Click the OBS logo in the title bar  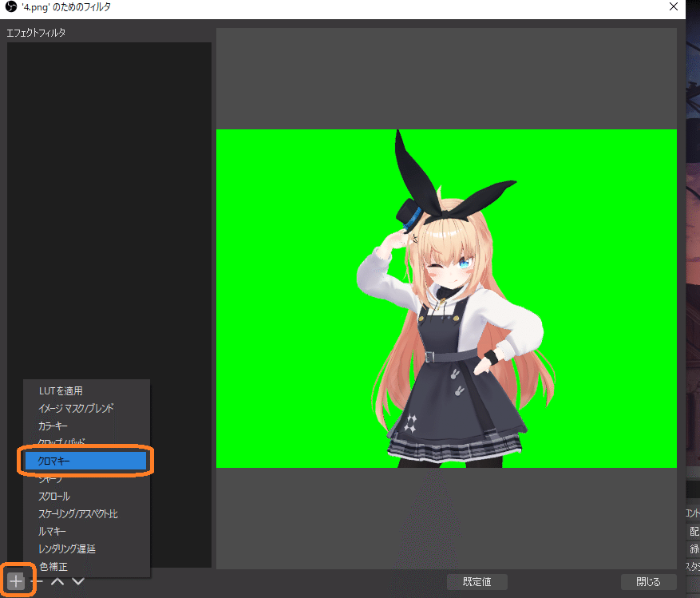[10, 6]
